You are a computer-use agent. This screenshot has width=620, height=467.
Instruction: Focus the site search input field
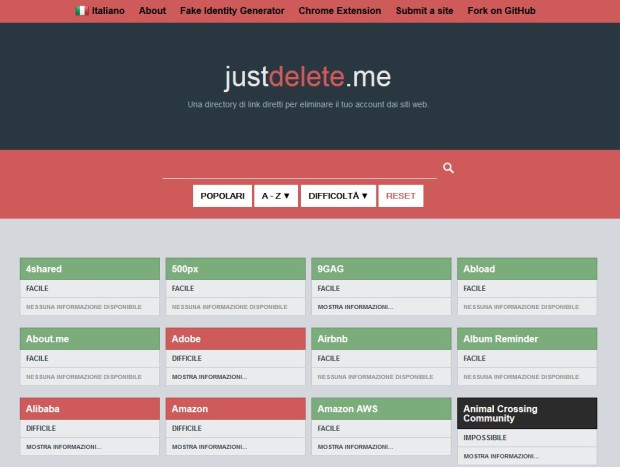click(x=299, y=168)
